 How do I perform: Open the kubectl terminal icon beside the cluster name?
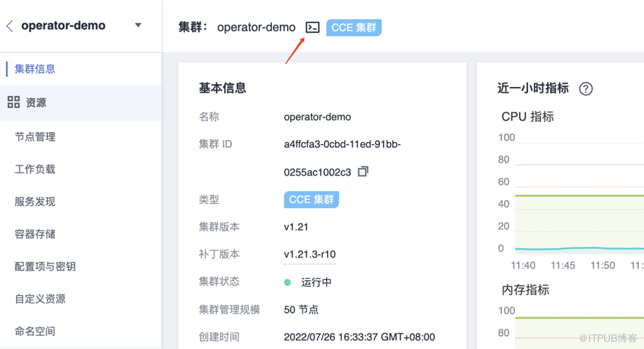coord(313,28)
